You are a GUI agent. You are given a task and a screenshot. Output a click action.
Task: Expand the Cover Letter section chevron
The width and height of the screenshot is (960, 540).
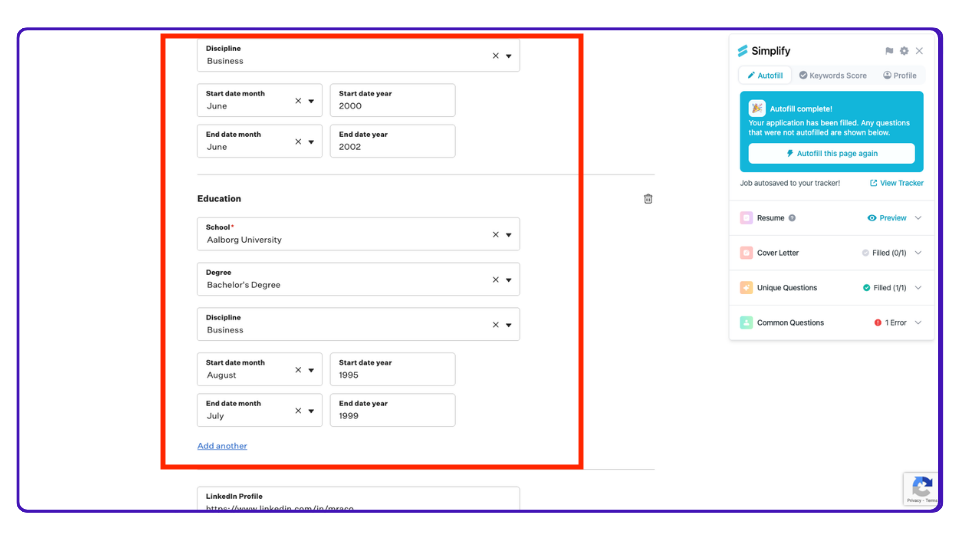(x=918, y=253)
